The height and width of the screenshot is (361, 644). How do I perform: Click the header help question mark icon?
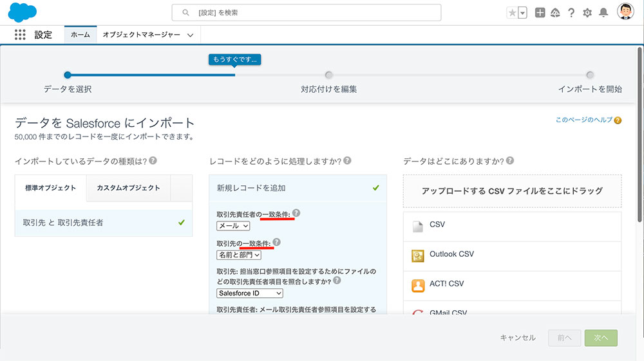[571, 13]
